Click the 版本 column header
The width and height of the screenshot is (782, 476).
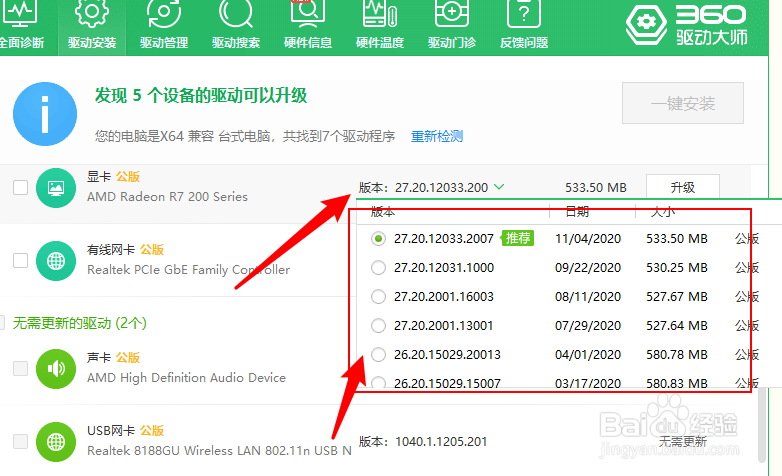[383, 212]
